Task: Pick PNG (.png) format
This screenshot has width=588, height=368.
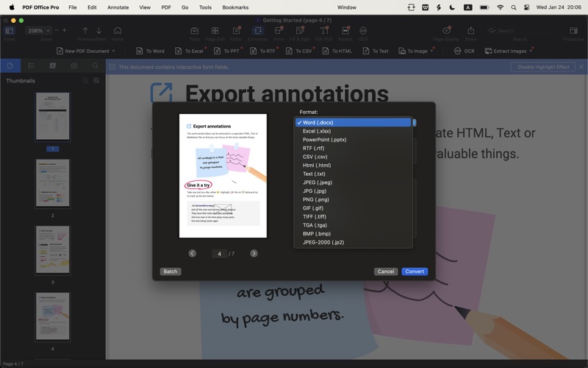Action: 353,199
